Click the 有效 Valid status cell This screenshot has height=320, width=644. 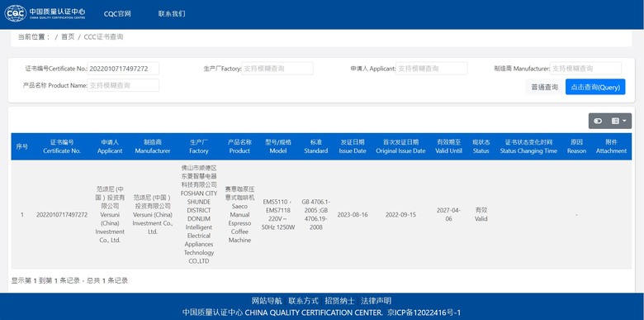click(x=481, y=215)
